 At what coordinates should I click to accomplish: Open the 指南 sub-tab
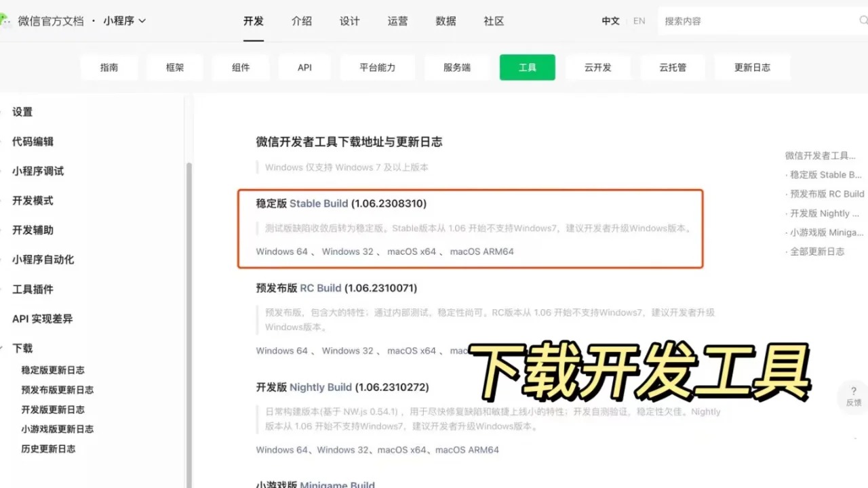(x=109, y=67)
